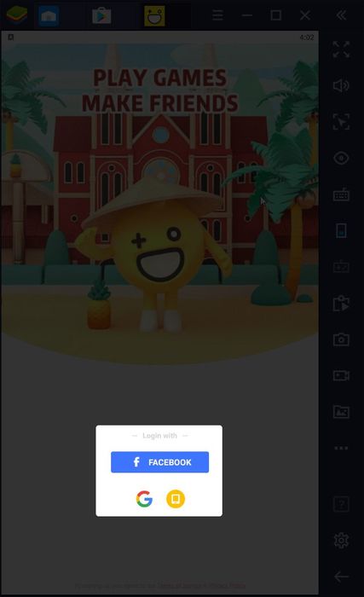Sign in using the Google icon
This screenshot has height=597, width=364.
click(x=144, y=498)
